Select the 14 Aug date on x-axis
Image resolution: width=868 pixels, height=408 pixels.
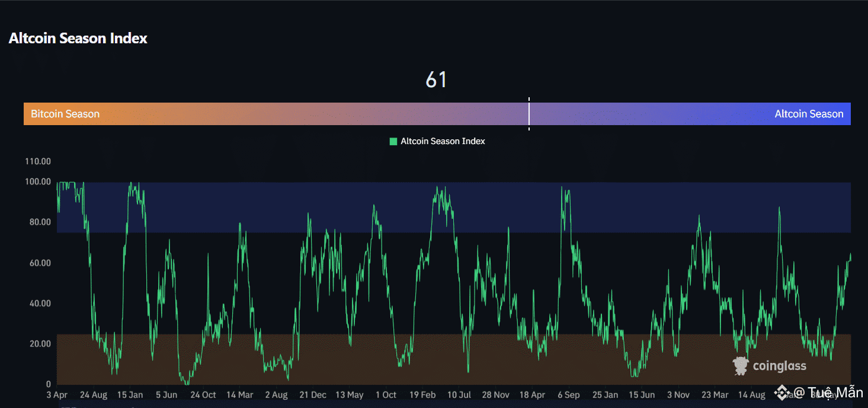(x=751, y=395)
